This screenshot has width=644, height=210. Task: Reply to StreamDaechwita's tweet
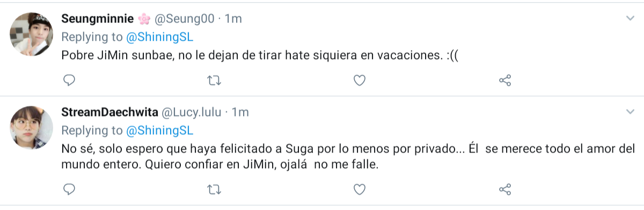69,189
